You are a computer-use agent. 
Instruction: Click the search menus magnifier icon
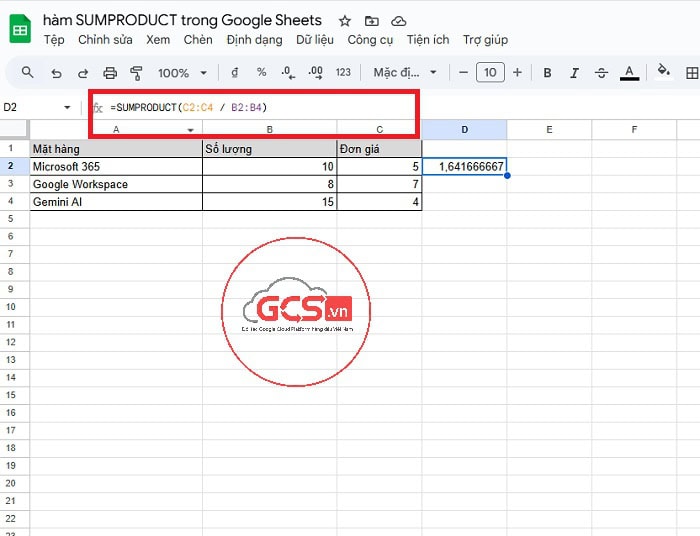28,73
